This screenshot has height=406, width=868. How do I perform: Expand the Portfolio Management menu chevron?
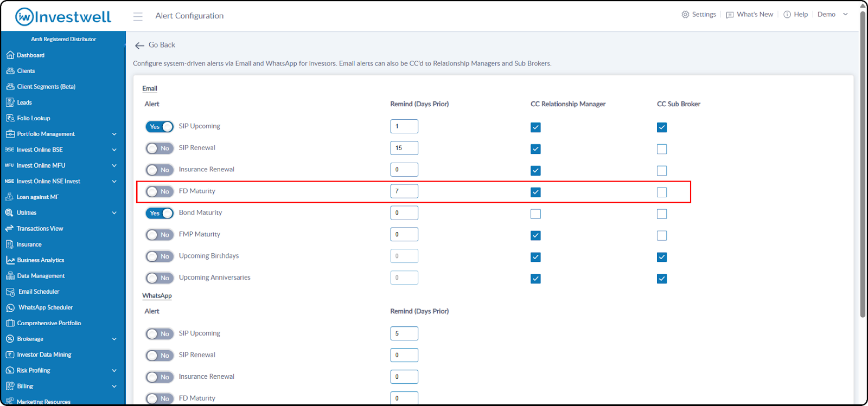[x=114, y=134]
